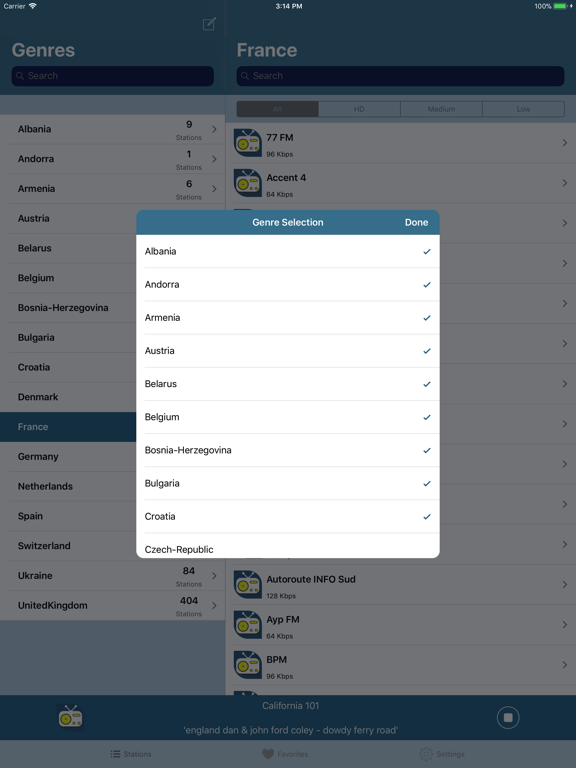The height and width of the screenshot is (768, 576).
Task: Click the 77 FM radio station icon
Action: click(x=247, y=143)
